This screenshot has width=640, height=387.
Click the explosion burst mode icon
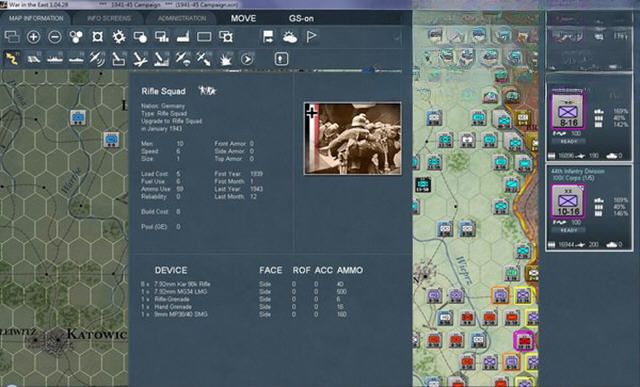pos(225,59)
